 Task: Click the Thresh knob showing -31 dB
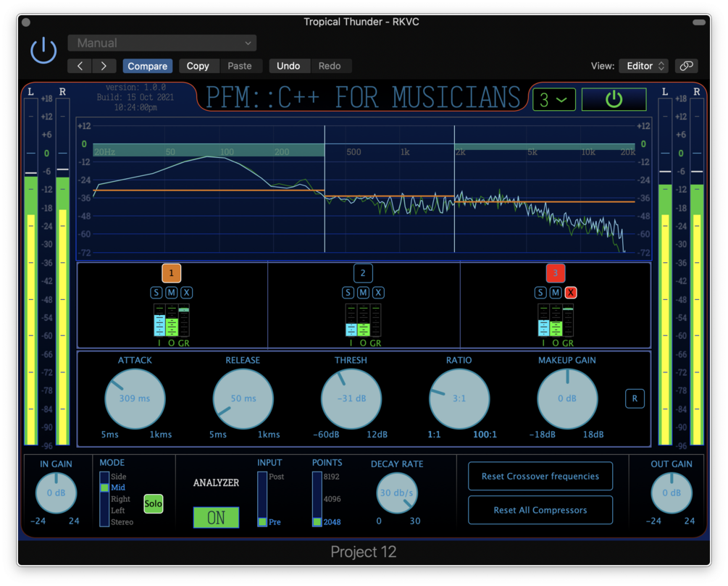(x=351, y=398)
